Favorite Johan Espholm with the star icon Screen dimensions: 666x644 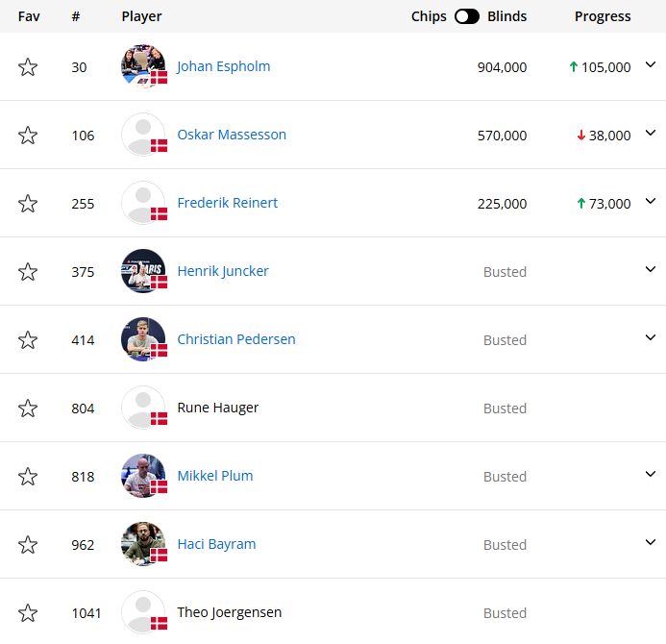[x=28, y=67]
